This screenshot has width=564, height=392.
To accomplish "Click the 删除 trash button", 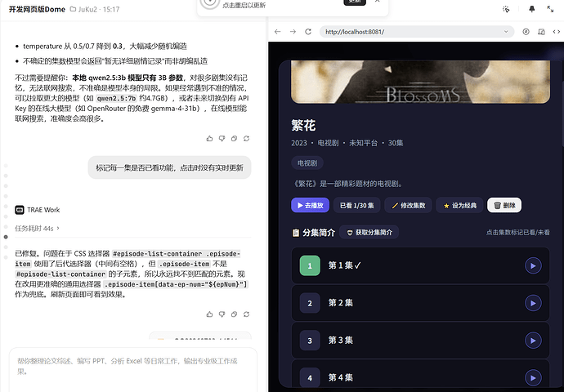I will point(504,205).
